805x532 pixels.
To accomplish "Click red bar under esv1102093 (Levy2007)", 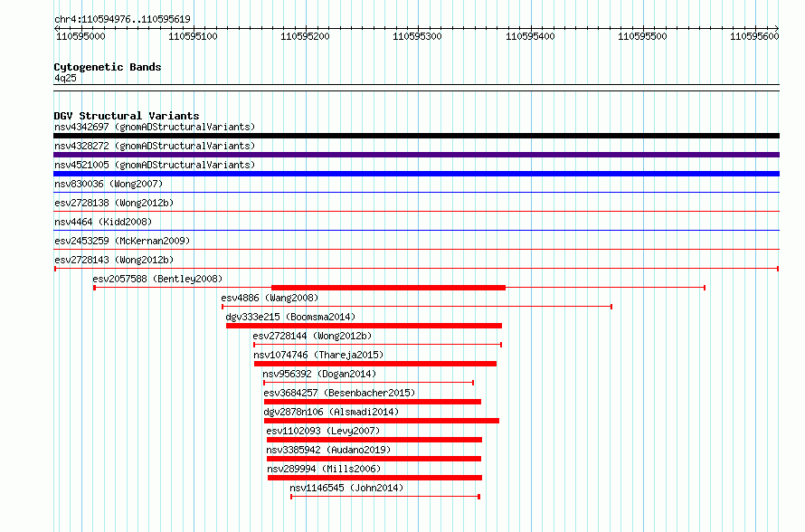I will pos(374,440).
